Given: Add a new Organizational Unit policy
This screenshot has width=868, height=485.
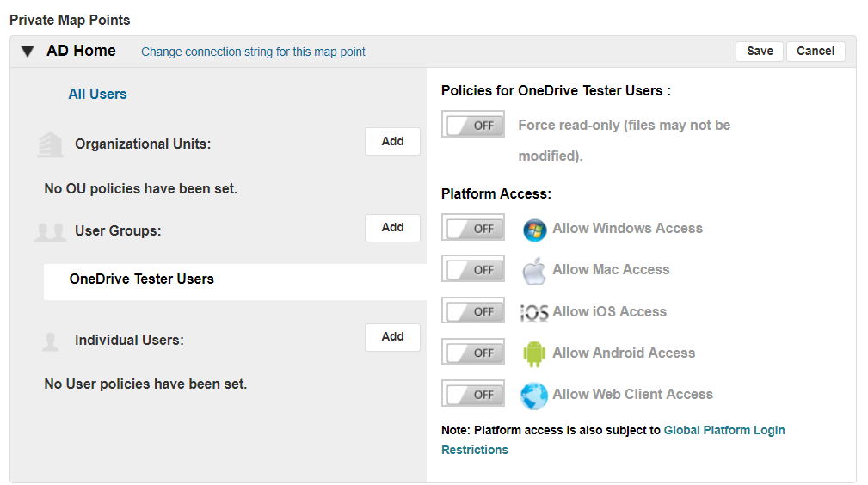Looking at the screenshot, I should coord(392,142).
